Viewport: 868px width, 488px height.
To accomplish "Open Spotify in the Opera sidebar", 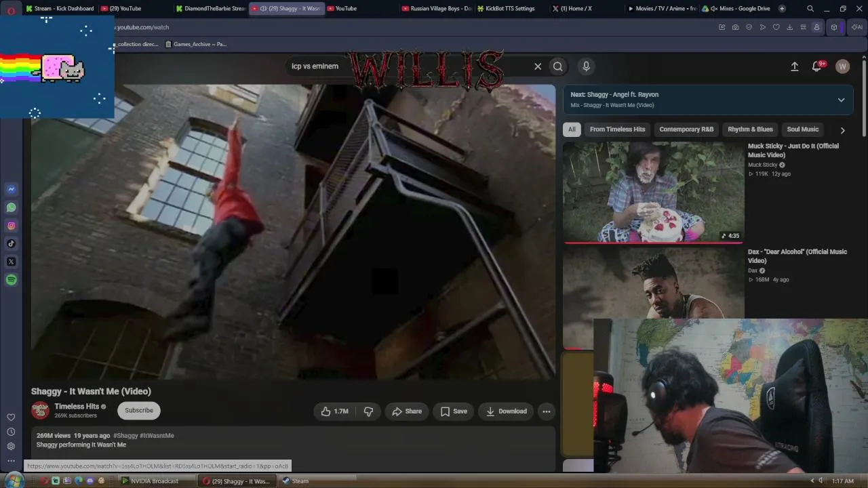I will [x=11, y=280].
